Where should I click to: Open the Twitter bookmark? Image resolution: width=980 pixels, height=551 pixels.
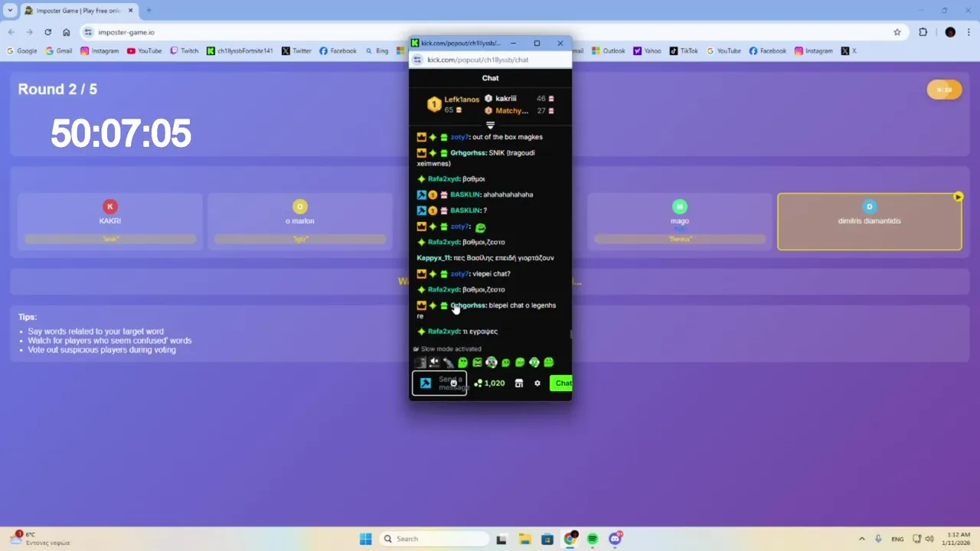pyautogui.click(x=296, y=51)
